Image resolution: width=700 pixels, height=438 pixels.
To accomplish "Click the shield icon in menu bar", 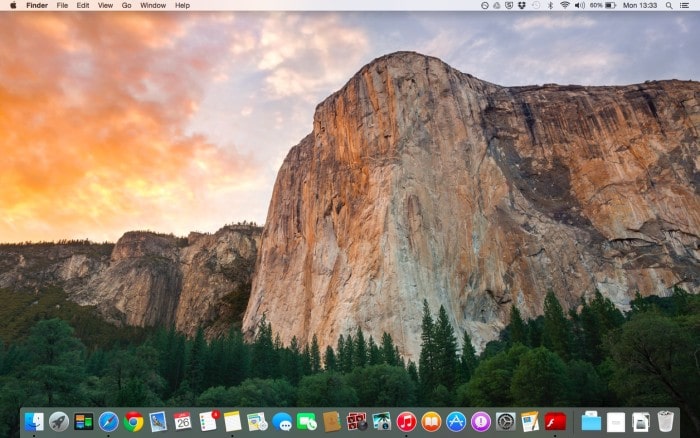I will click(509, 5).
